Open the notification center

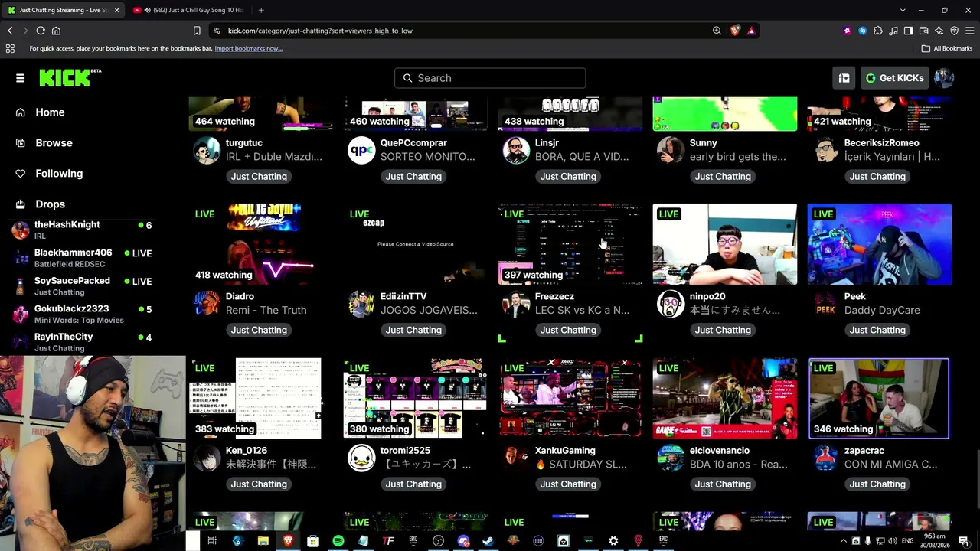point(963,541)
